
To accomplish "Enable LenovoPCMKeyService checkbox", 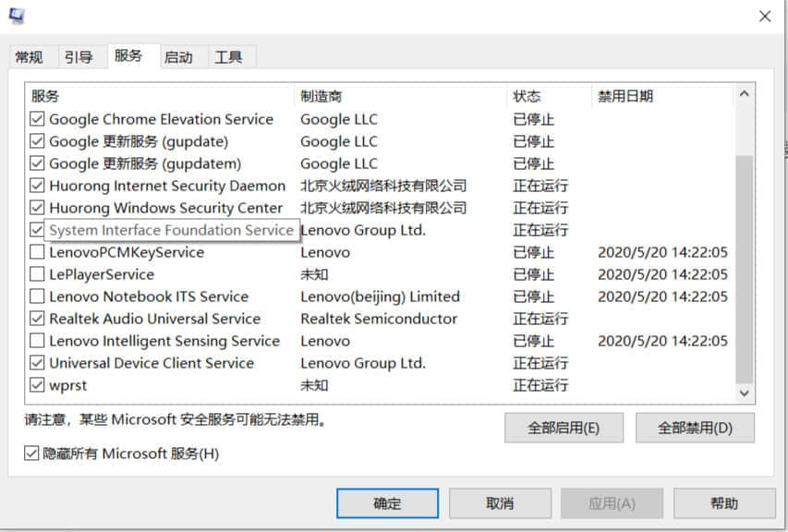I will click(x=37, y=251).
